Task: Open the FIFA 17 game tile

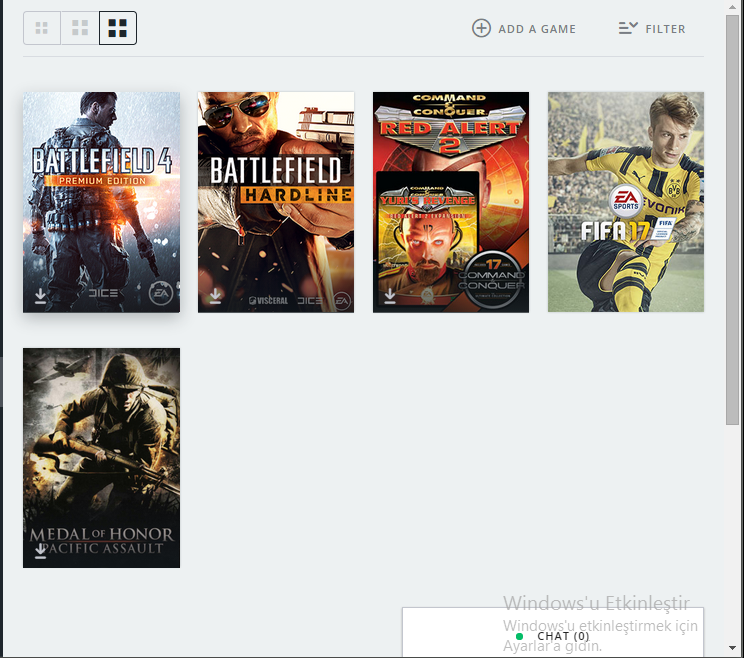Action: click(626, 202)
